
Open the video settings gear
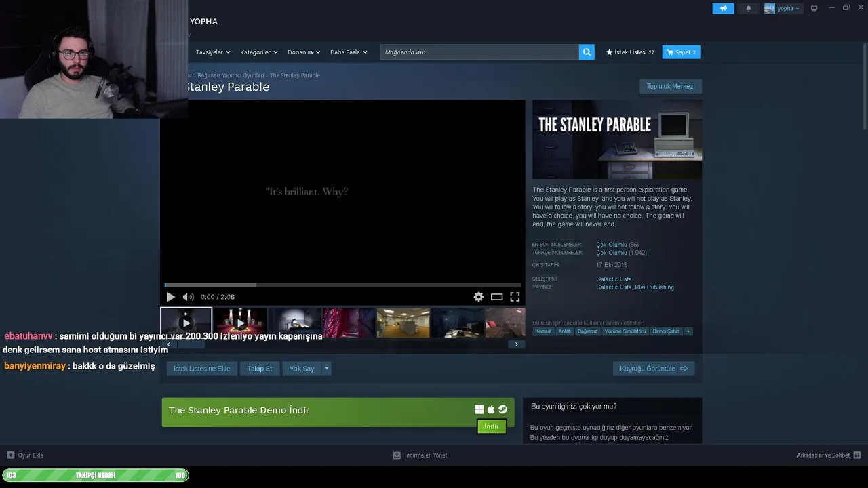point(479,297)
